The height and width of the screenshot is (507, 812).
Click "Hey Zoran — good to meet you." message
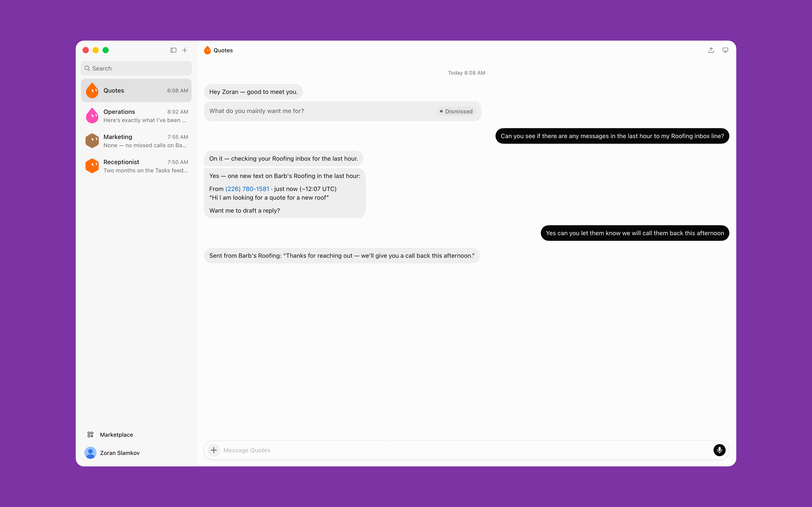point(253,92)
